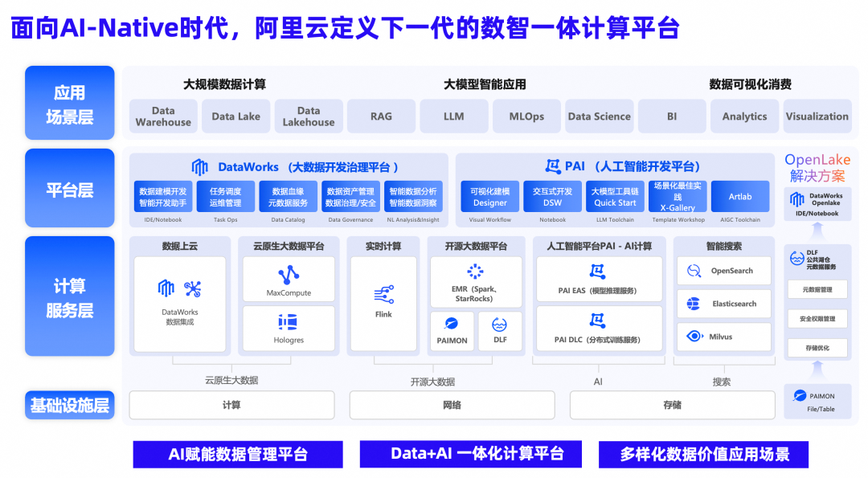Click the Flink icon under 实时计算

pyautogui.click(x=383, y=294)
